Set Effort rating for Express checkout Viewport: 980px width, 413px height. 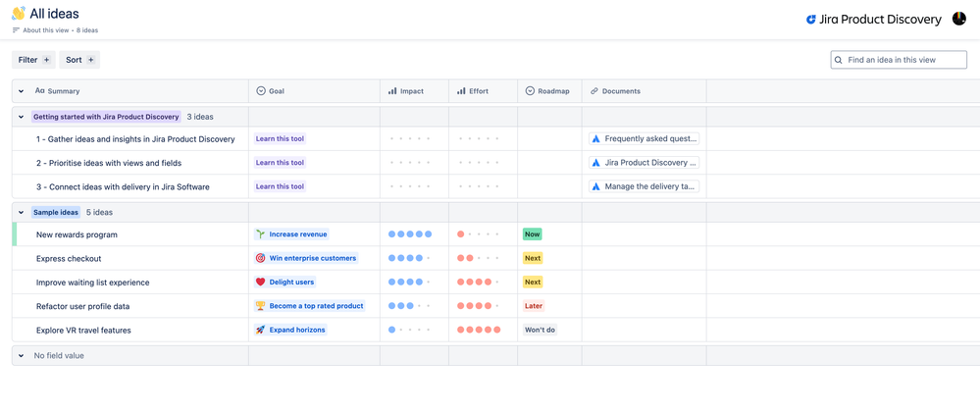[479, 258]
